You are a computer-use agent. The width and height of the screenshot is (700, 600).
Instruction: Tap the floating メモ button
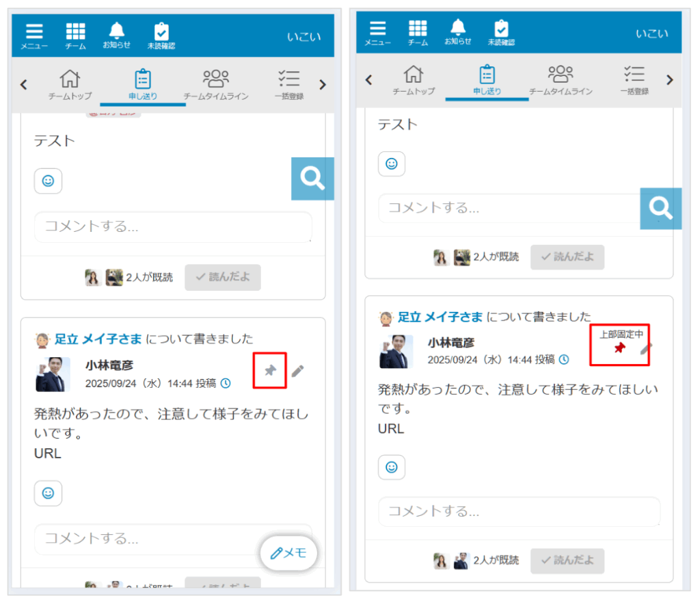288,553
